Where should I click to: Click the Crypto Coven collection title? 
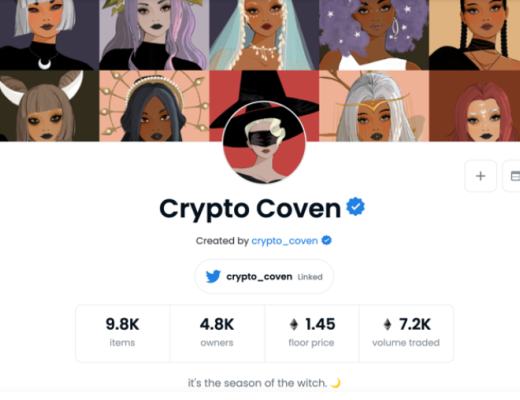coord(250,208)
